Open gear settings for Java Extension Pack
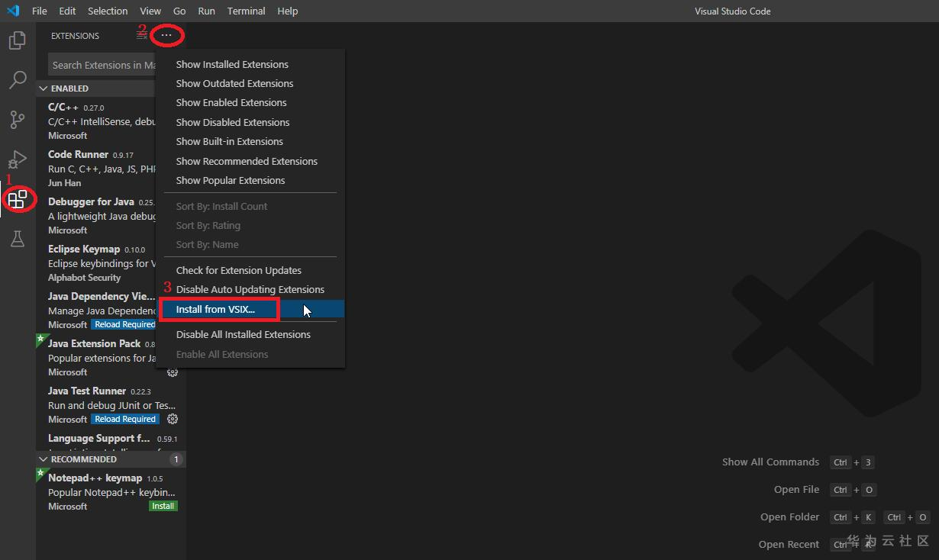This screenshot has height=560, width=939. [173, 372]
